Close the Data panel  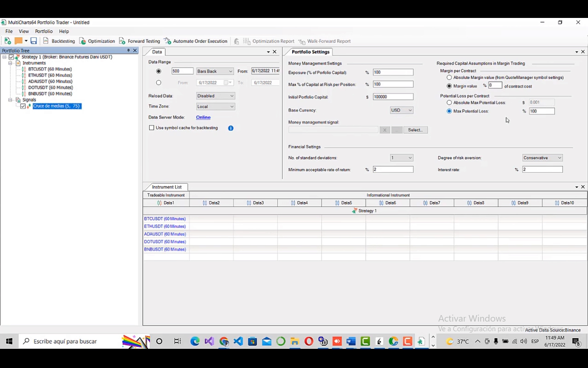[x=275, y=52]
